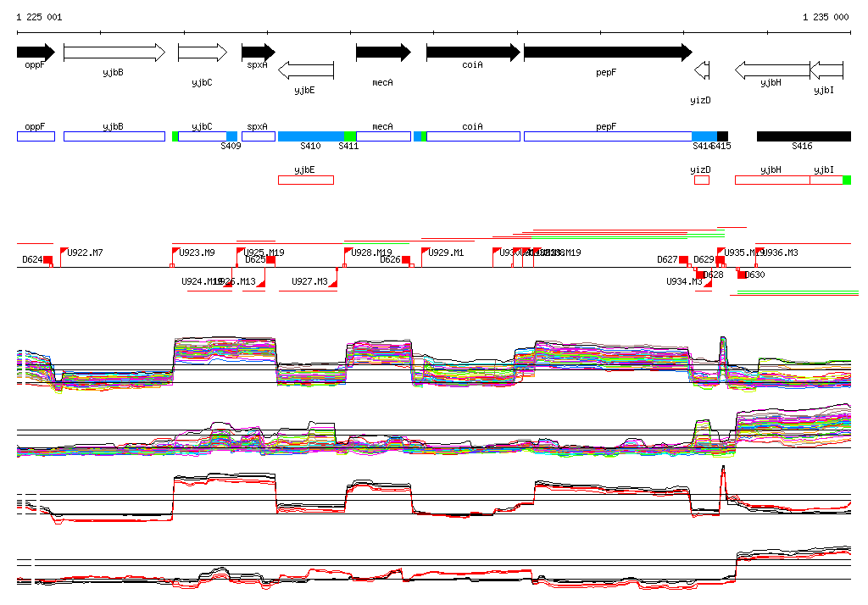Select the red-outlined yjbE box
The image size is (868, 605).
305,180
